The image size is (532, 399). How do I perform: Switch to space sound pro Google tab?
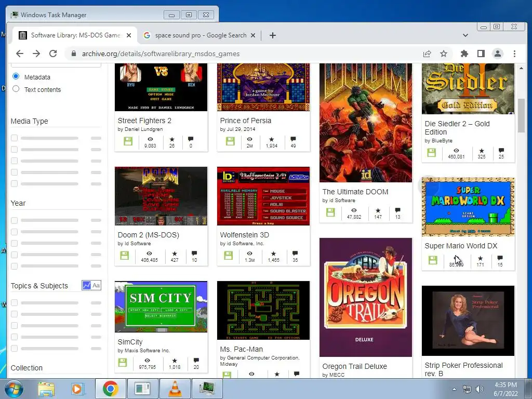pyautogui.click(x=199, y=35)
